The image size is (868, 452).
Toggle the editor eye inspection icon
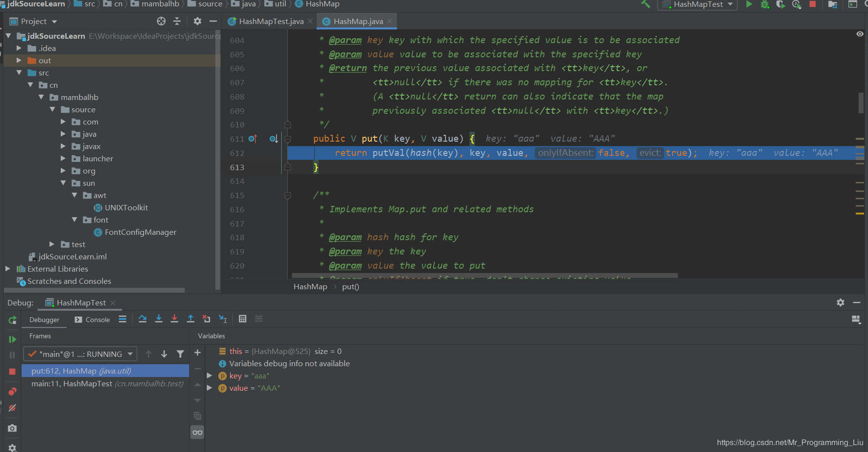click(x=860, y=34)
